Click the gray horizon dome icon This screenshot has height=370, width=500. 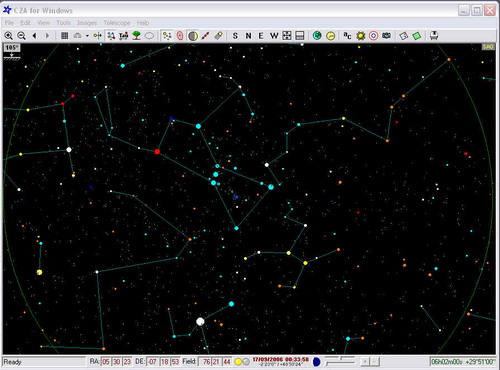(77, 36)
